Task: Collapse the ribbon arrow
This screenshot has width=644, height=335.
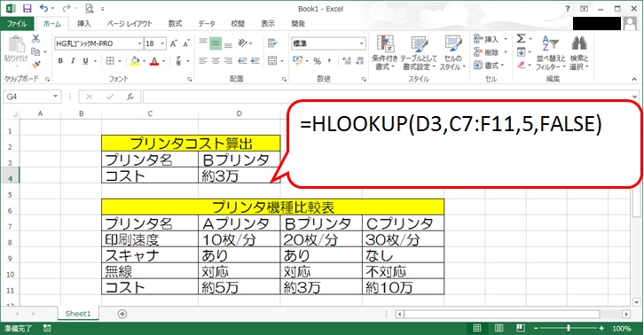Action: click(634, 79)
